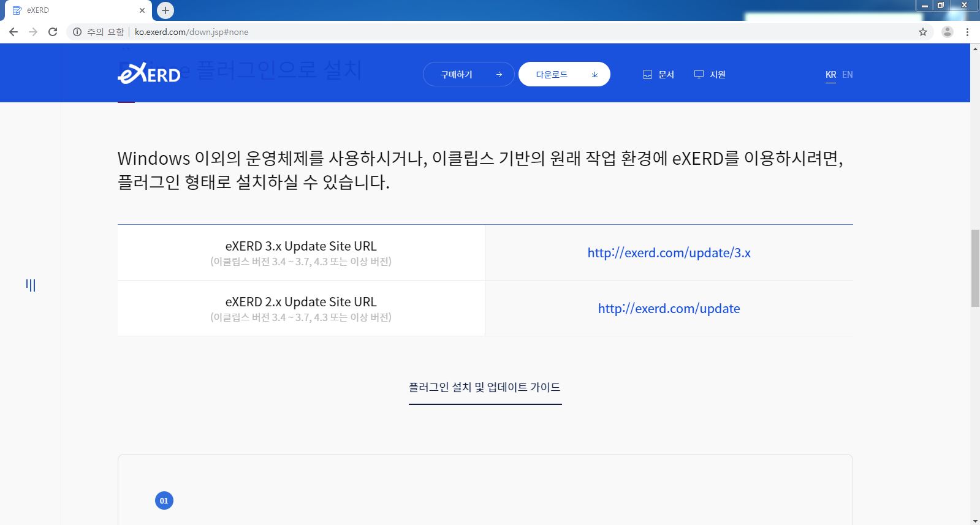Open the browser profile avatar
Viewport: 980px width, 525px height.
(948, 32)
